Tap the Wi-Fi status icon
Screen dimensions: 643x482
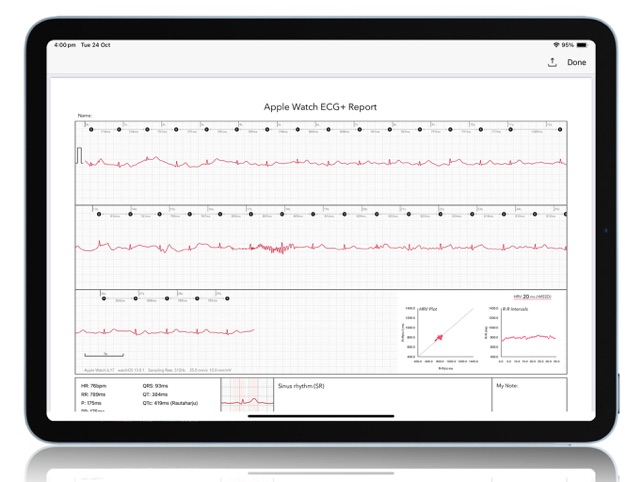pos(556,45)
